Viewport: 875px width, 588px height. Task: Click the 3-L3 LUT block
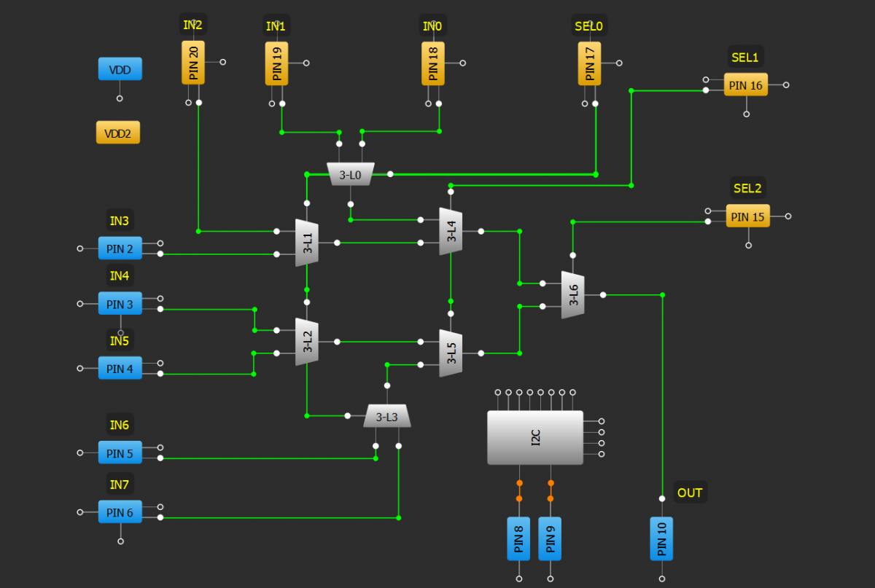click(x=386, y=417)
